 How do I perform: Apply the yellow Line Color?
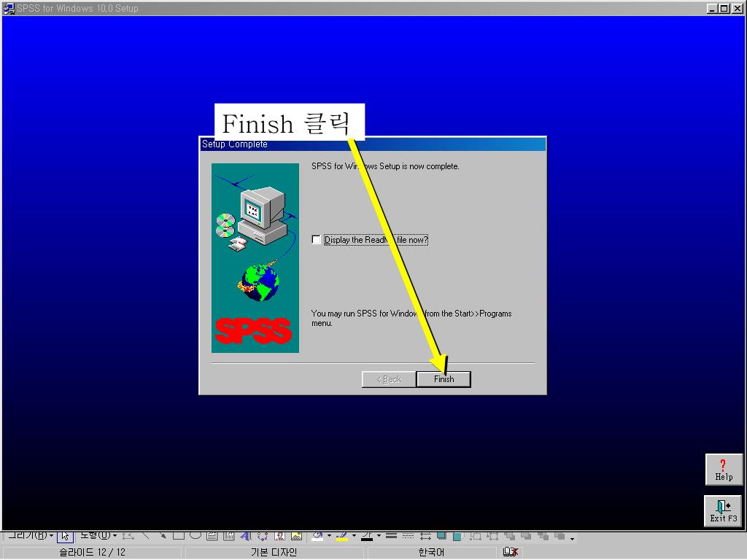point(342,536)
